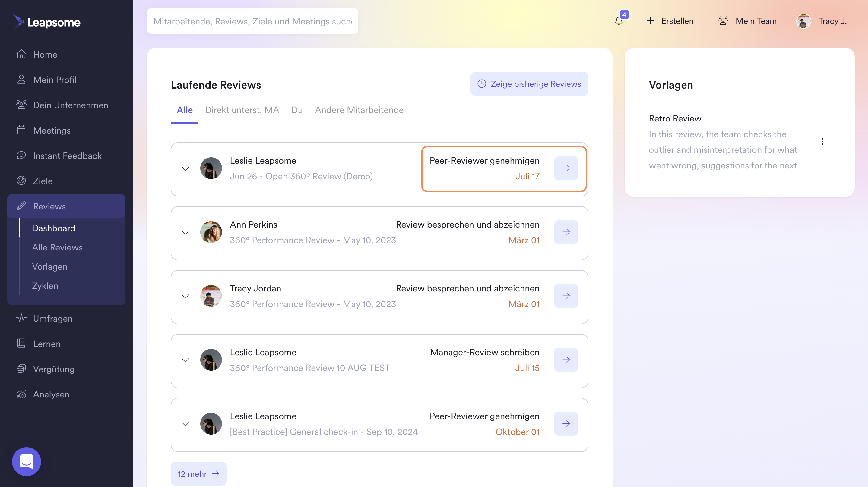Click Leslie Leapsome avatar in Demo review
Viewport: 868px width, 487px height.
point(211,168)
